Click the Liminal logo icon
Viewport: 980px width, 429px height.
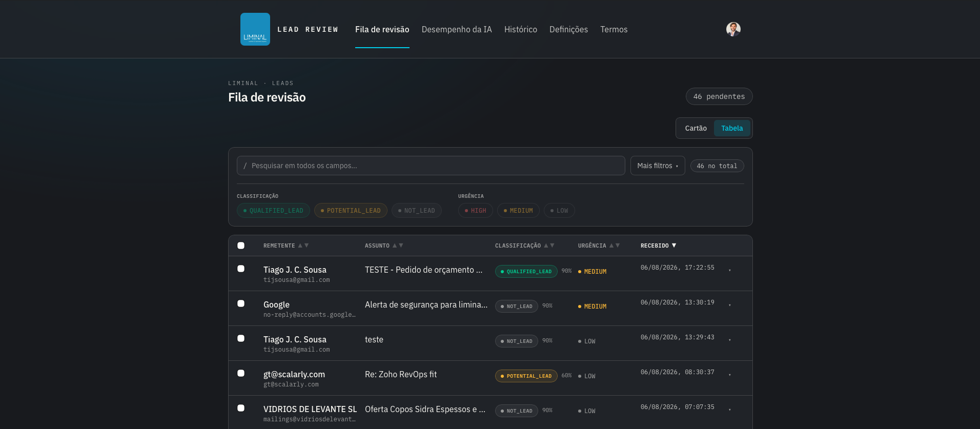pyautogui.click(x=255, y=29)
